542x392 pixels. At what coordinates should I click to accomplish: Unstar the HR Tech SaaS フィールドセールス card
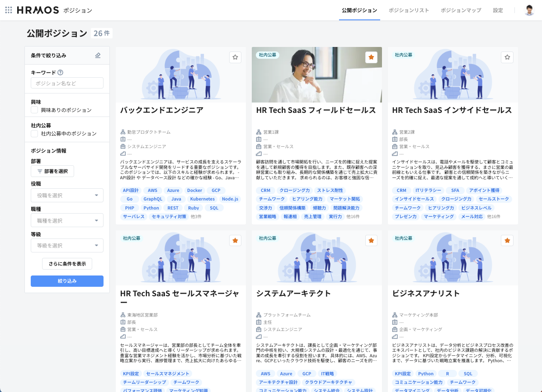[x=371, y=57]
